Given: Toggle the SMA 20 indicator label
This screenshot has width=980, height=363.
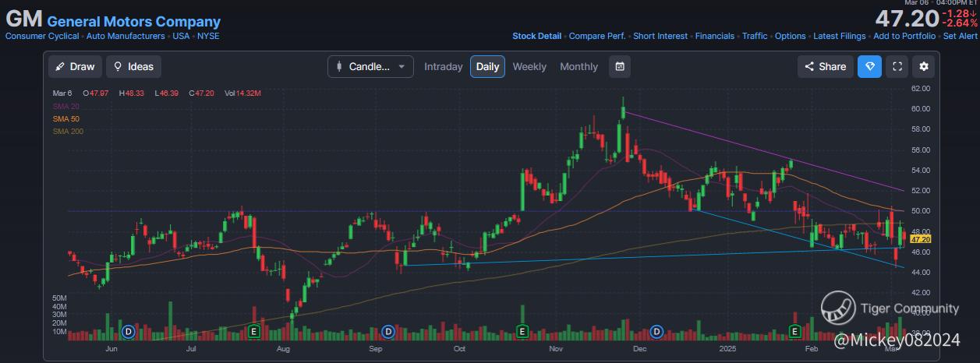Looking at the screenshot, I should click(x=65, y=106).
